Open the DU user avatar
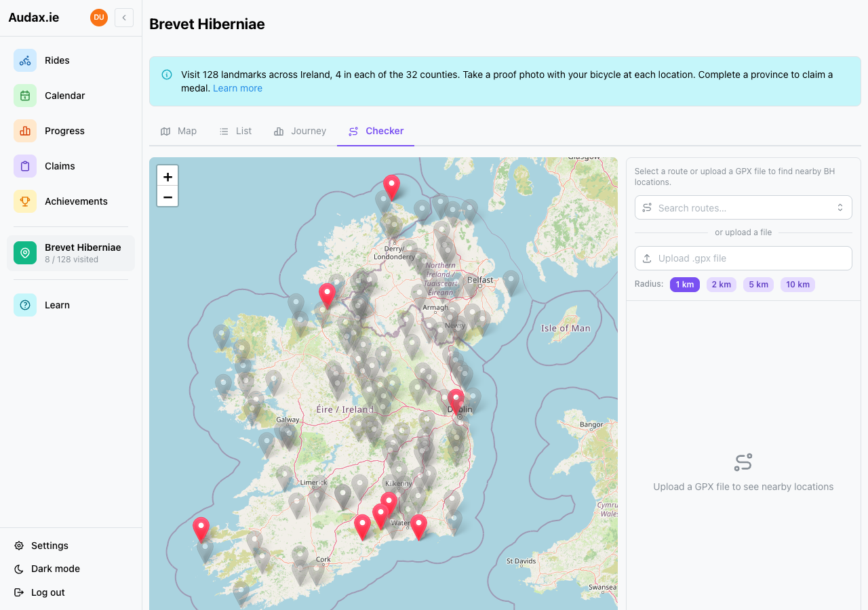This screenshot has width=868, height=610. (x=99, y=18)
